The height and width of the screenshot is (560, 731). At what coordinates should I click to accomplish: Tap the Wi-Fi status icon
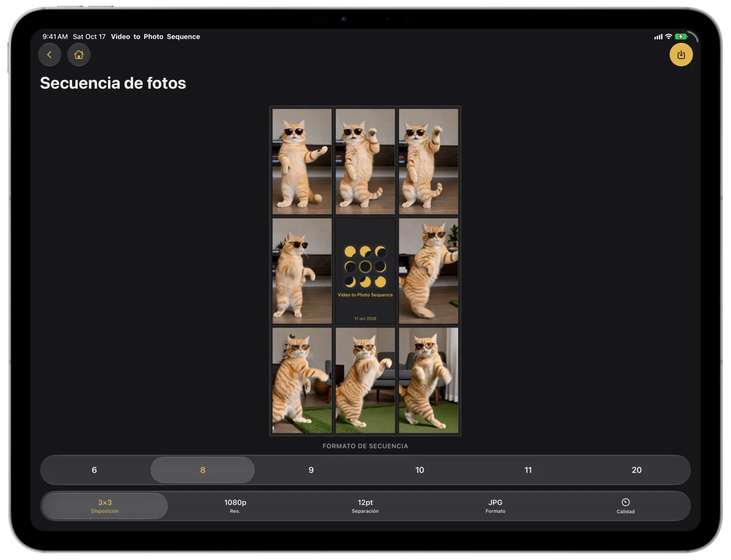669,37
